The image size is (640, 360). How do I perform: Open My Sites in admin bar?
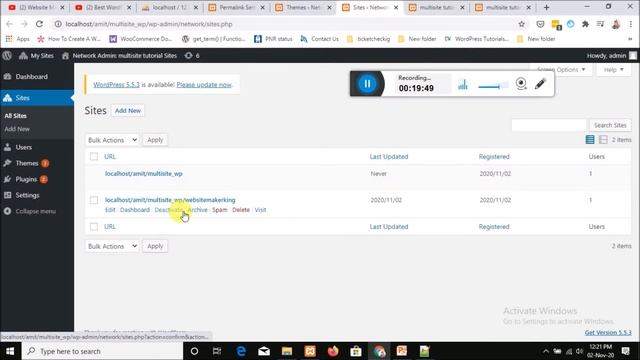tap(37, 56)
